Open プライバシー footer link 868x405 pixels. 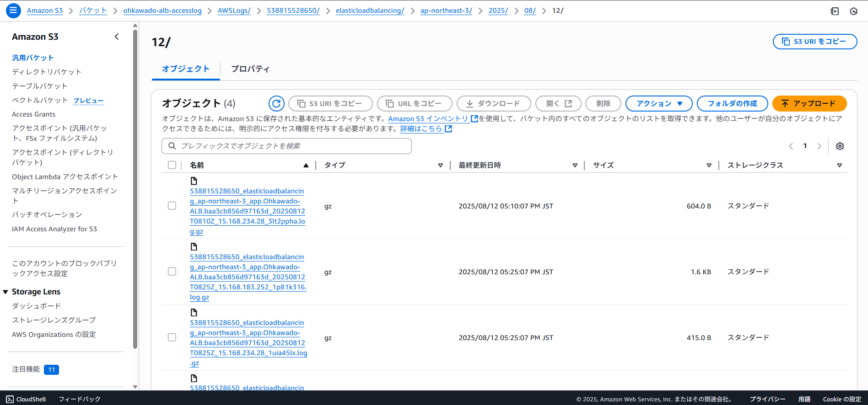[x=767, y=399]
